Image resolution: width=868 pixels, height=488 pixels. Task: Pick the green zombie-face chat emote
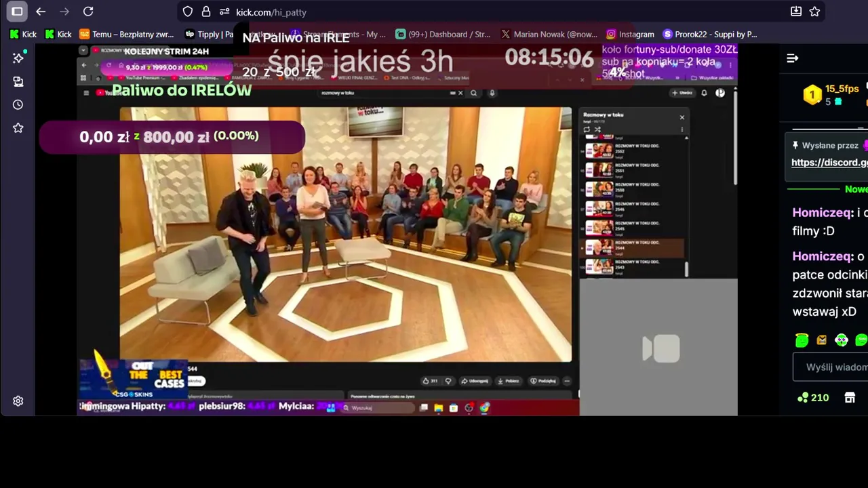click(x=842, y=340)
